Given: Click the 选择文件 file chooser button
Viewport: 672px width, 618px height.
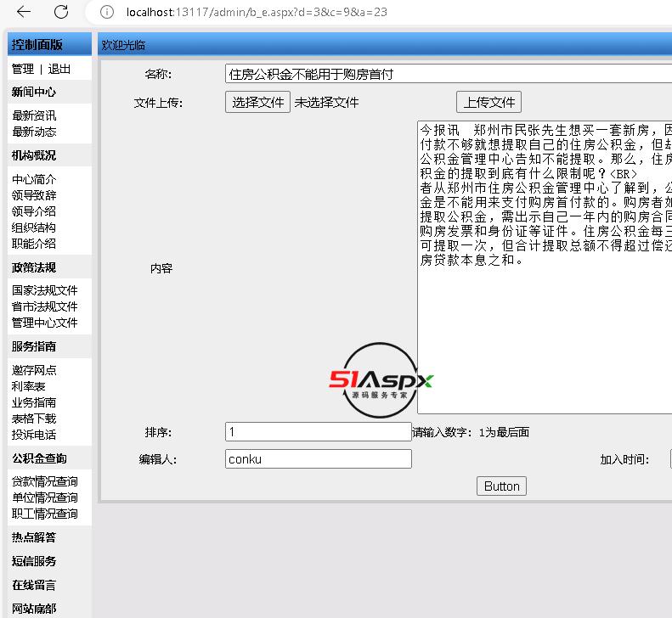Looking at the screenshot, I should coord(257,102).
